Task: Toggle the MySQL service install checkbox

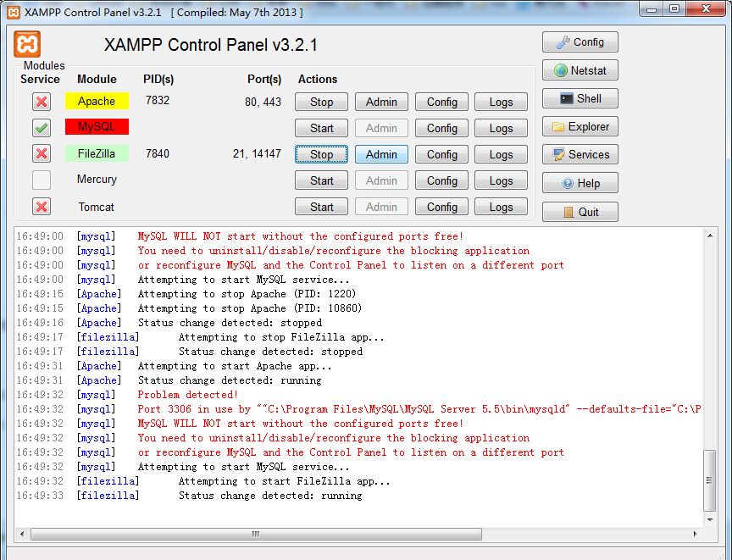Action: [x=42, y=127]
